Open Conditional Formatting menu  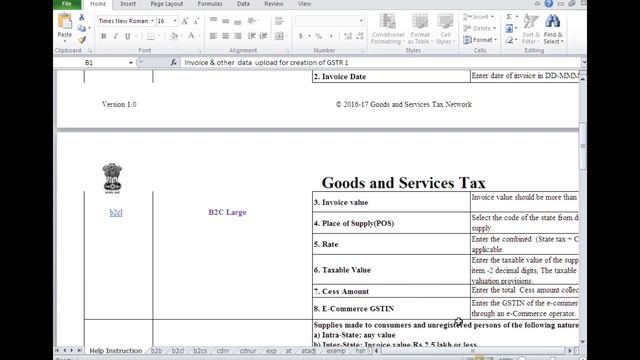(388, 29)
